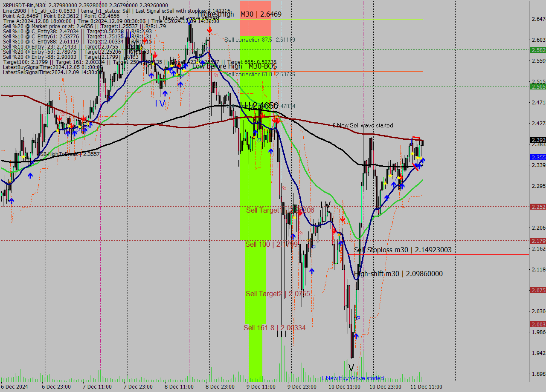Select the '6 Dec 2024' time axis label
This screenshot has height=392, width=546.
pyautogui.click(x=15, y=387)
